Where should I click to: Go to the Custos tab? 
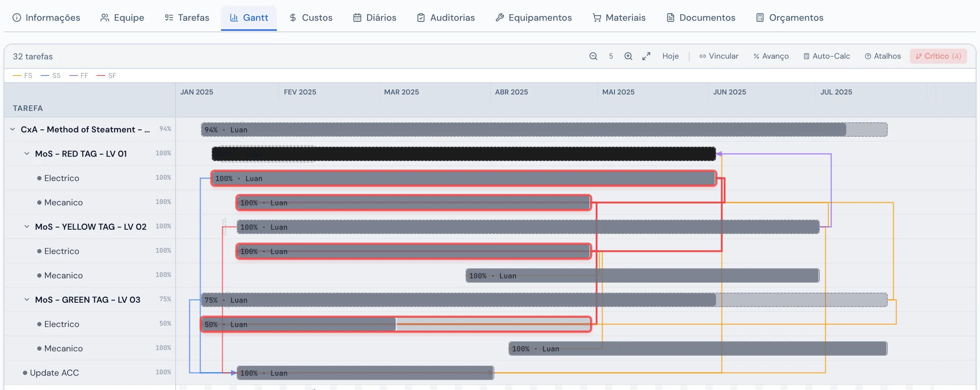[x=310, y=18]
